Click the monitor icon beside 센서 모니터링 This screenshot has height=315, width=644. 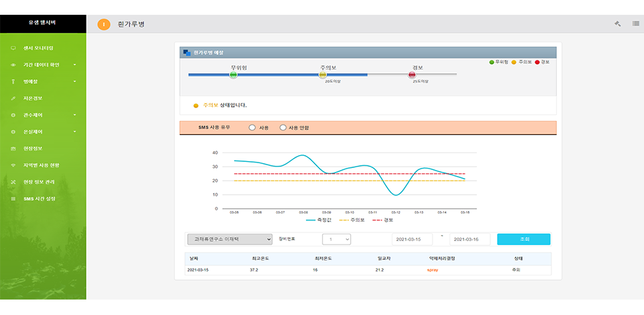(13, 48)
